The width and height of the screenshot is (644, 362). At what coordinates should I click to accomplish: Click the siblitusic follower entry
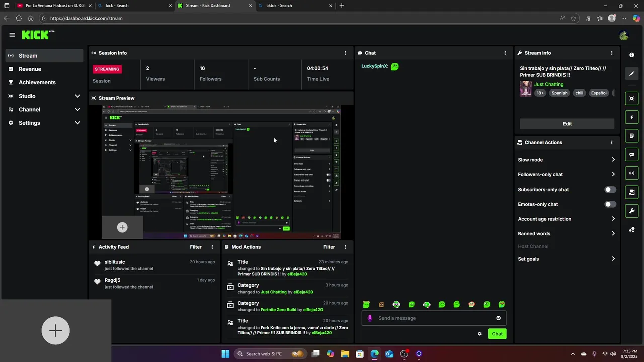(x=154, y=265)
